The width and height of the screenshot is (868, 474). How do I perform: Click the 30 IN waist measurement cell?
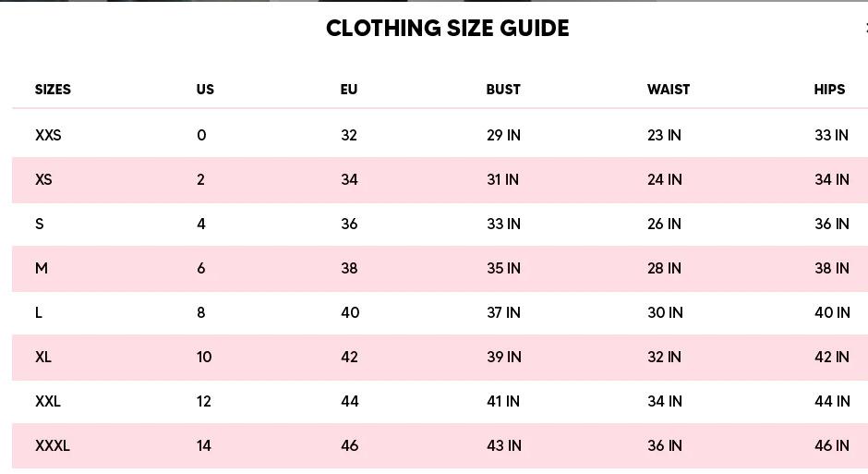click(665, 312)
